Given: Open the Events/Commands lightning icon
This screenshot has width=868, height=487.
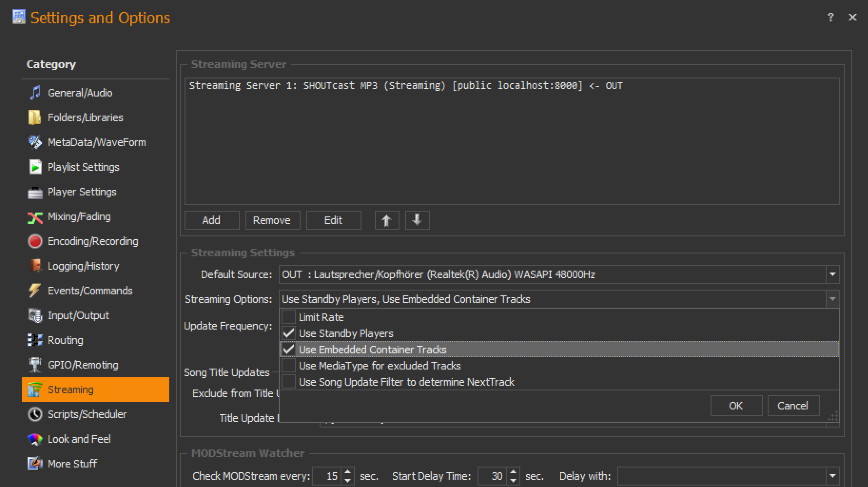Looking at the screenshot, I should (35, 291).
